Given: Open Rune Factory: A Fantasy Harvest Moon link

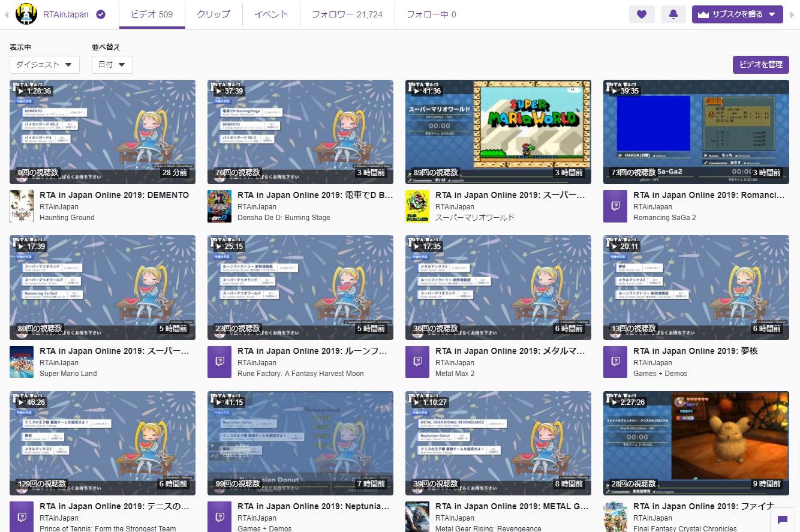Looking at the screenshot, I should pyautogui.click(x=300, y=373).
